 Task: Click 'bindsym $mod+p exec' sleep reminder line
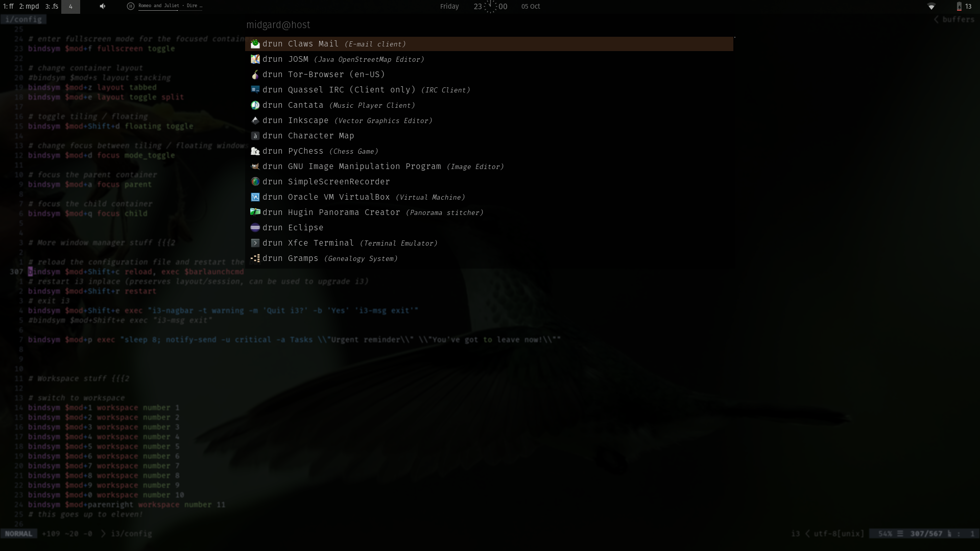tap(295, 340)
